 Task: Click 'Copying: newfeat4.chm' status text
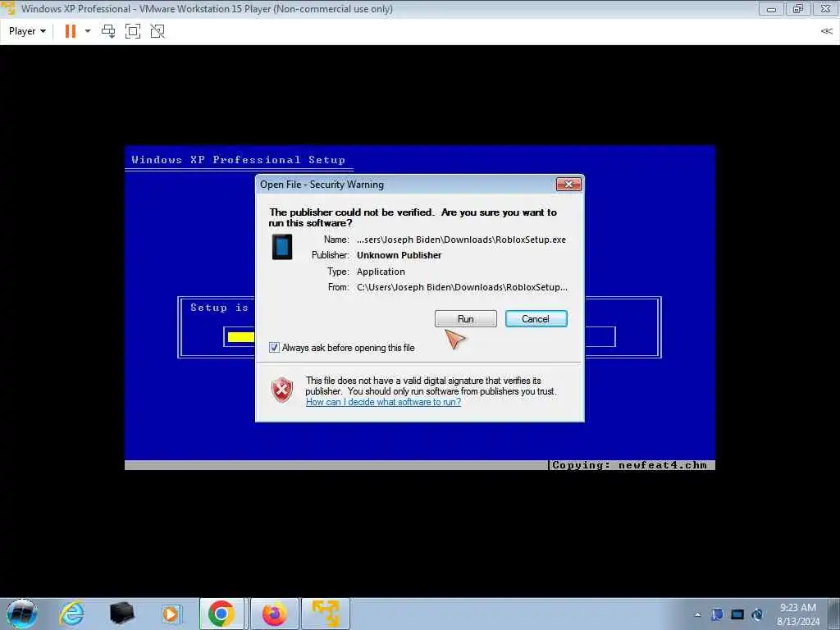tap(629, 465)
